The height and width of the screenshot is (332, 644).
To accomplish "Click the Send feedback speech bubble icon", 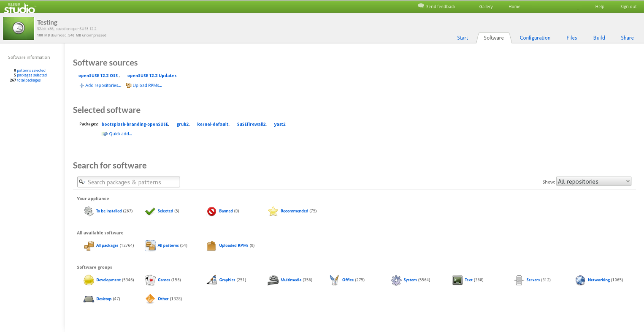I will [x=421, y=6].
